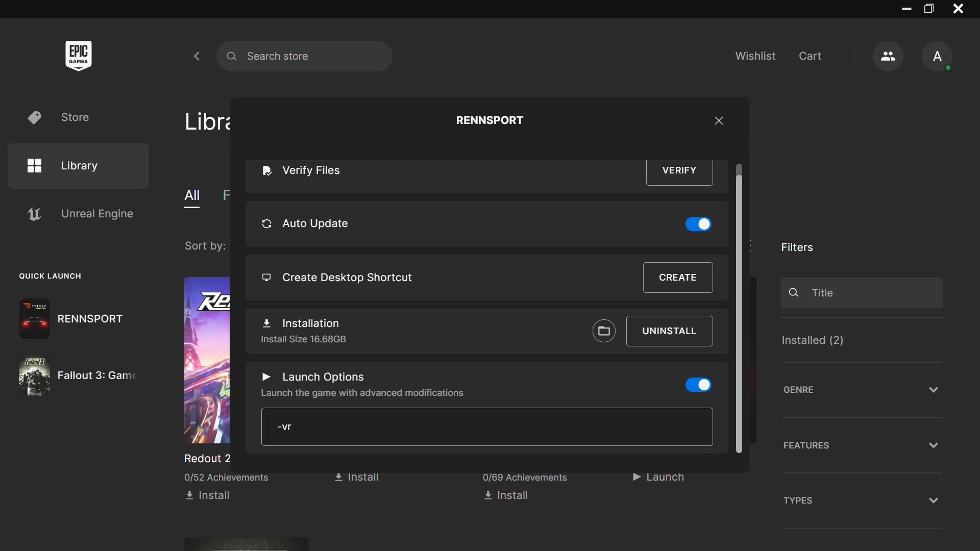This screenshot has width=980, height=551.
Task: Click the magnifier icon in Title filter
Action: click(794, 292)
